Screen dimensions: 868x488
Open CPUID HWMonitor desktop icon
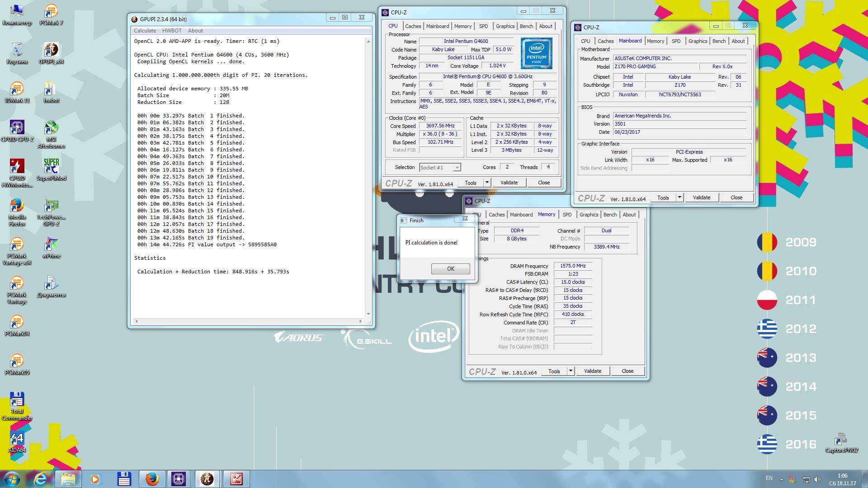pyautogui.click(x=17, y=173)
